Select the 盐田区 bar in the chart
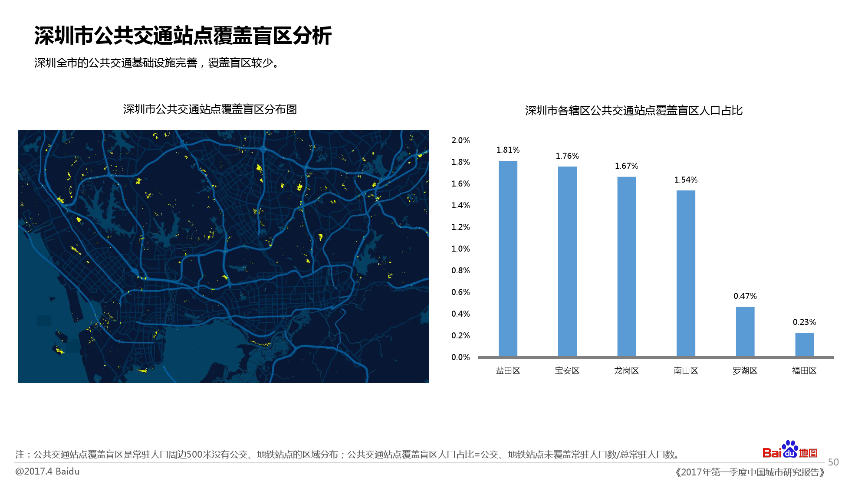The image size is (868, 488). [508, 259]
